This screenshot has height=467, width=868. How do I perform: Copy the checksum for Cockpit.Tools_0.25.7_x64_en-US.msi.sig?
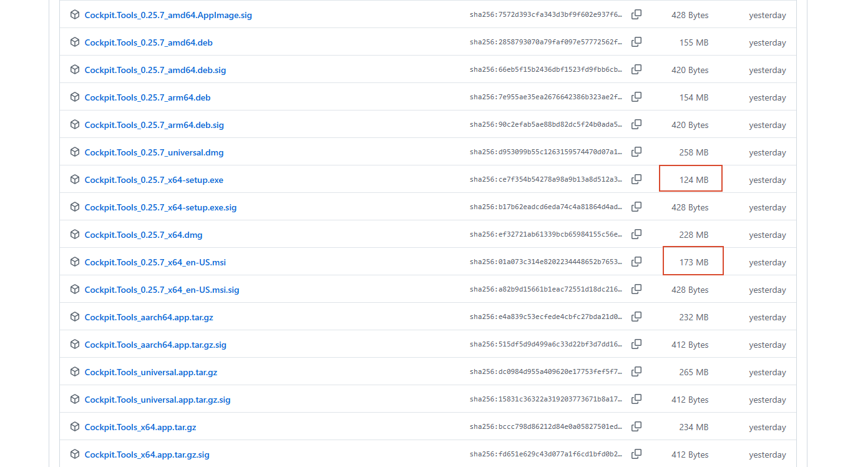tap(636, 289)
